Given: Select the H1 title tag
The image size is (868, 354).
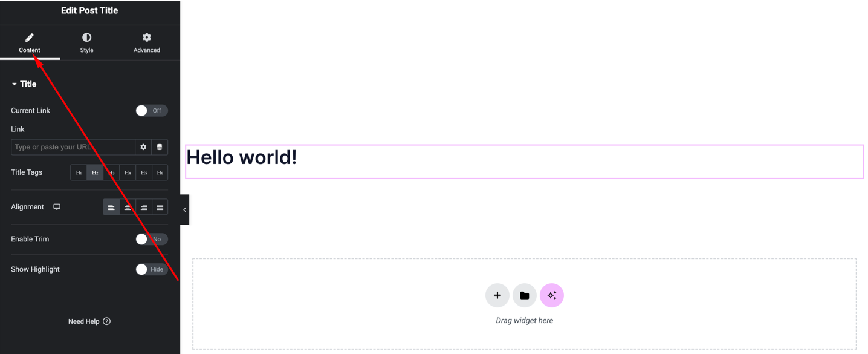Looking at the screenshot, I should tap(79, 172).
